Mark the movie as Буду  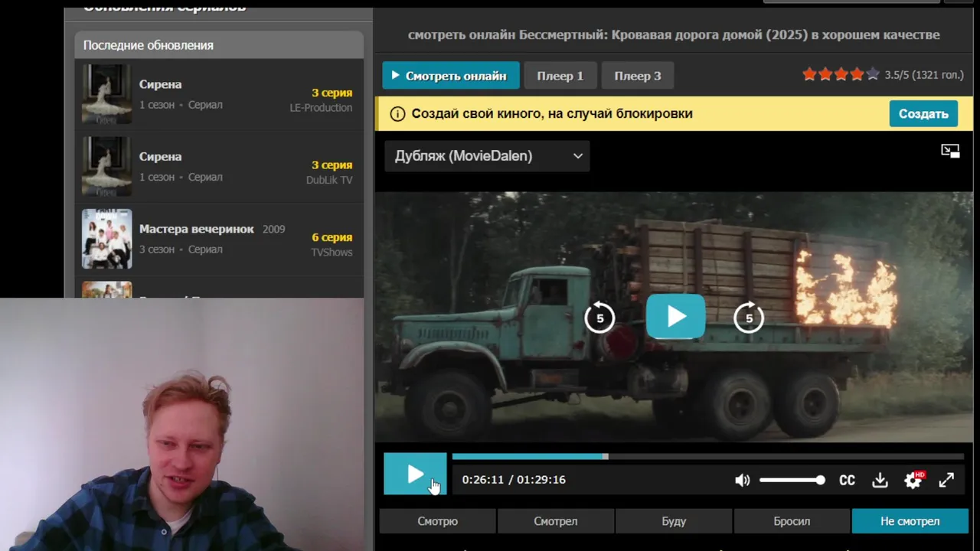click(674, 521)
